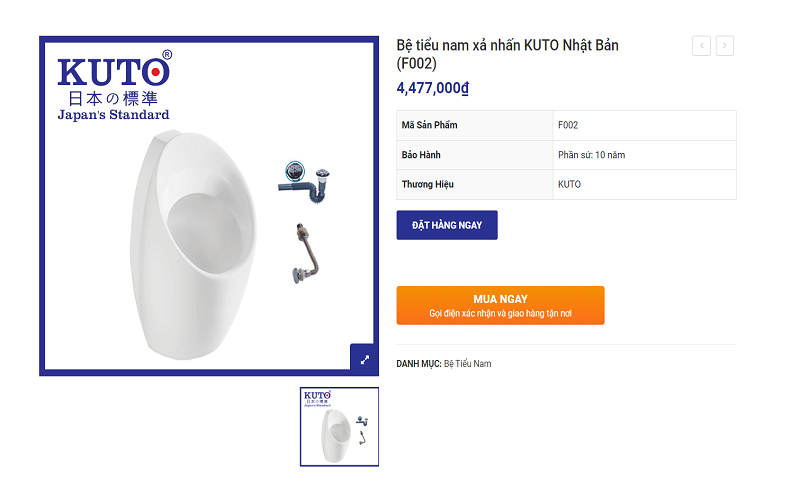The image size is (800, 500).
Task: Click the product title Bệ tiểu nam
Action: click(x=507, y=54)
